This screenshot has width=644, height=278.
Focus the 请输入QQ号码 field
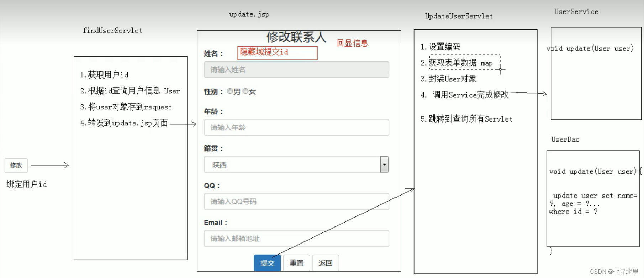tap(296, 202)
